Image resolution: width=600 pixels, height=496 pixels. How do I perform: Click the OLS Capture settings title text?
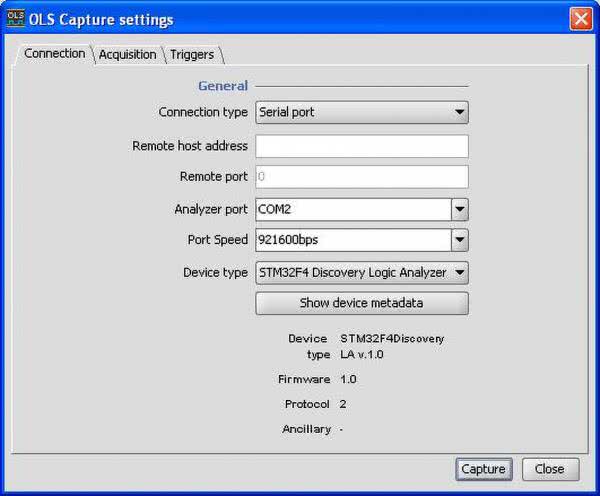[x=100, y=20]
